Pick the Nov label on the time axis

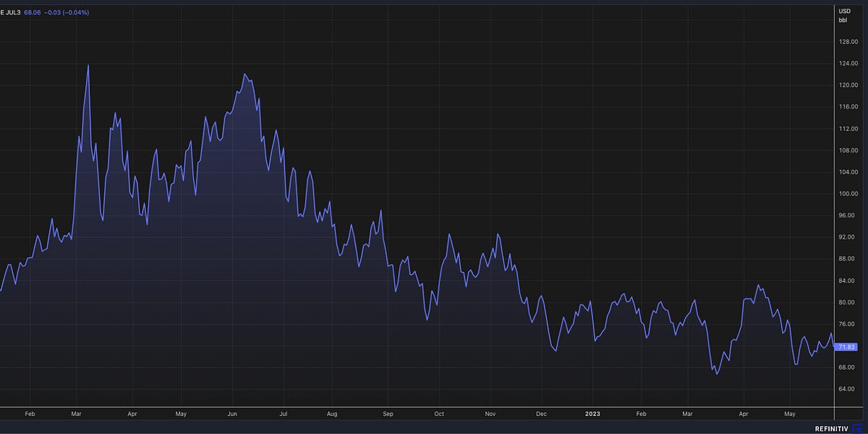click(x=490, y=414)
